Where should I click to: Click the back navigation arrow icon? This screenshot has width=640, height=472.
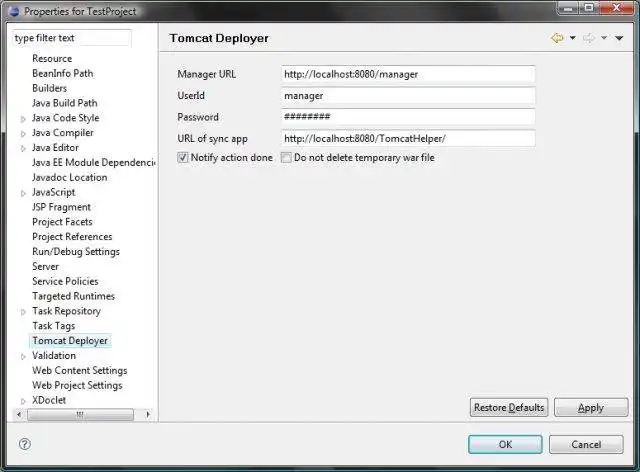click(557, 38)
